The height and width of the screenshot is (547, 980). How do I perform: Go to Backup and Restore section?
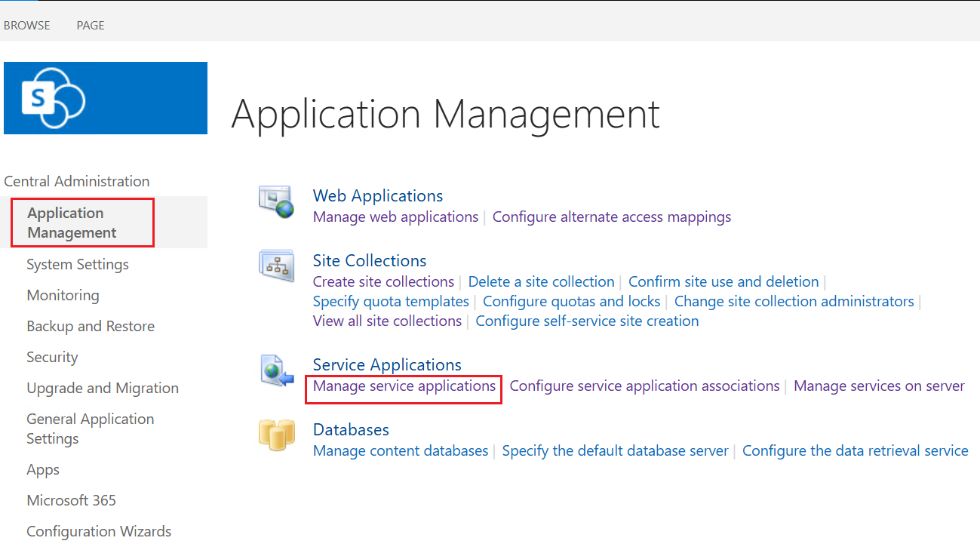tap(91, 326)
